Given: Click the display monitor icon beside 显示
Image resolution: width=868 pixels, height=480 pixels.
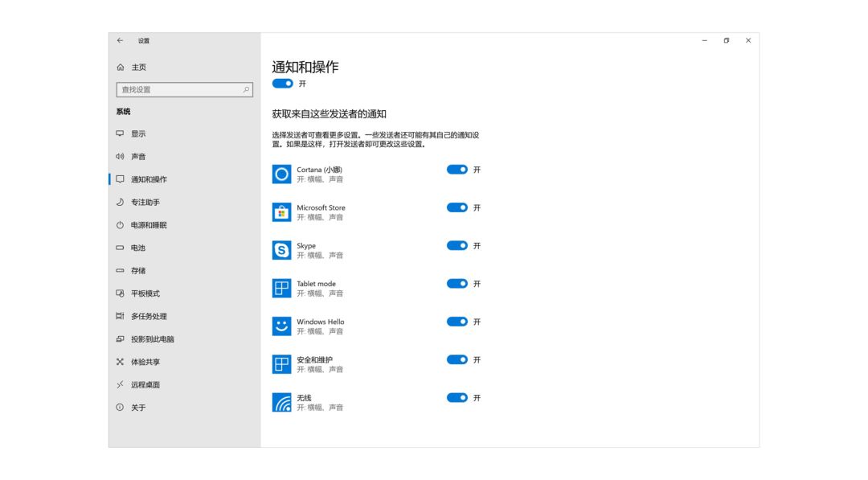Looking at the screenshot, I should pyautogui.click(x=120, y=133).
